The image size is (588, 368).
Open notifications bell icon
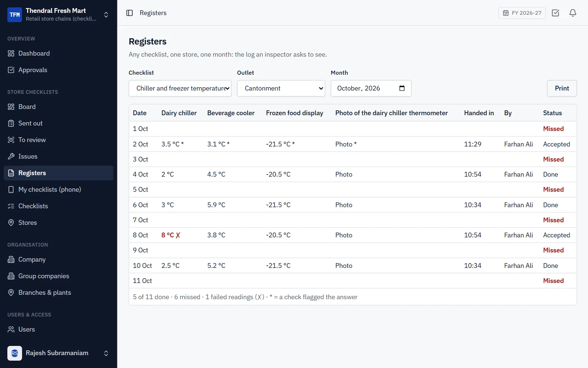coord(573,13)
